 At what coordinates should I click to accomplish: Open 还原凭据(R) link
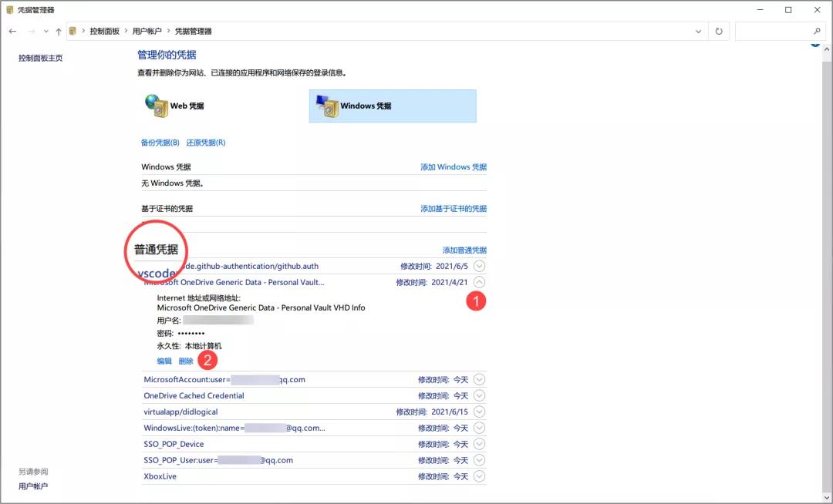click(x=206, y=142)
